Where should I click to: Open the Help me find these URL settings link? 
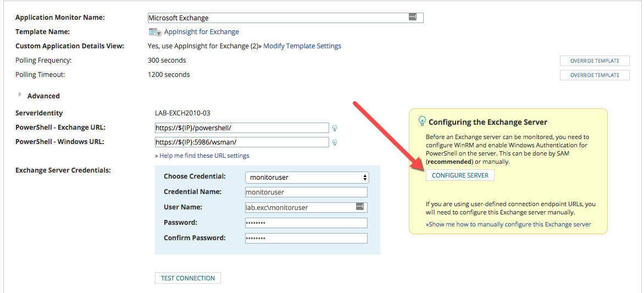[x=202, y=156]
